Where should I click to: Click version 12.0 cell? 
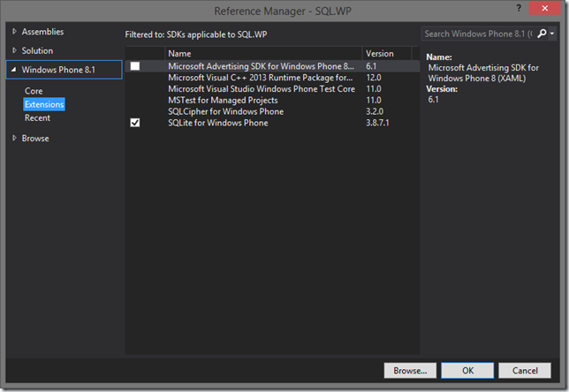click(374, 78)
